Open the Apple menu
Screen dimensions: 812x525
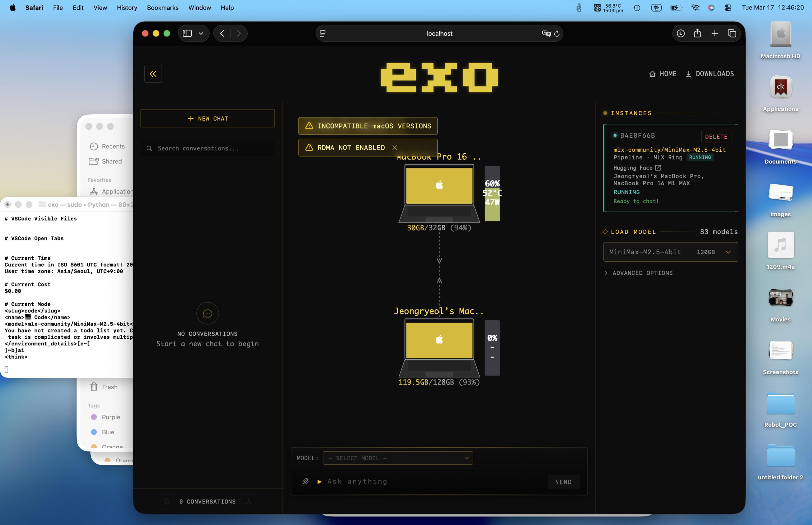click(13, 8)
